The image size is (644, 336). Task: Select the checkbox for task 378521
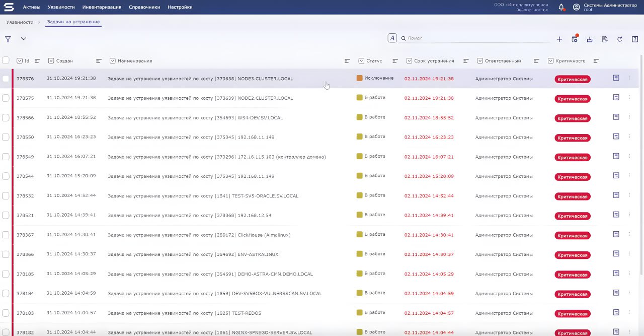tap(6, 216)
